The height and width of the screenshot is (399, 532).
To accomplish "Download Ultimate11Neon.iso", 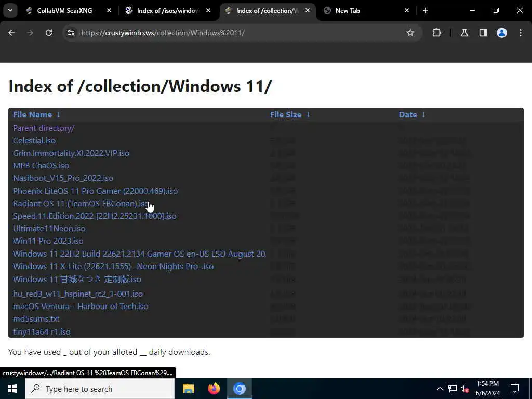I will [x=49, y=229].
